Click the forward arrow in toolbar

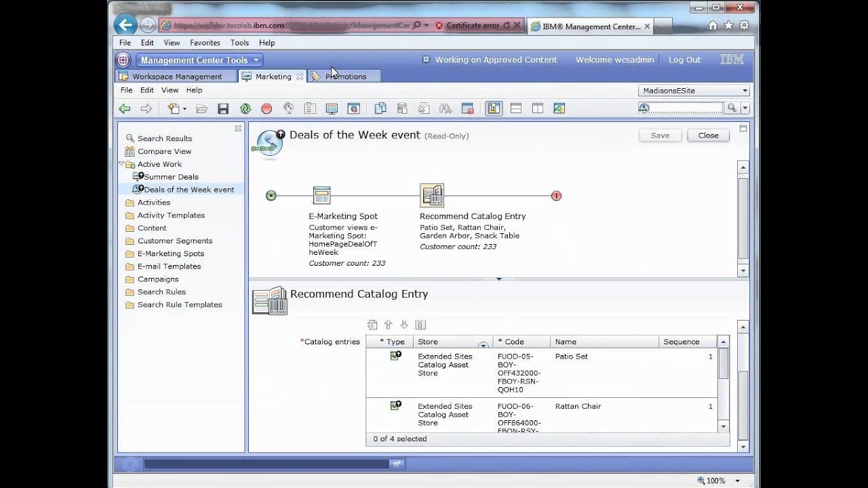[146, 108]
